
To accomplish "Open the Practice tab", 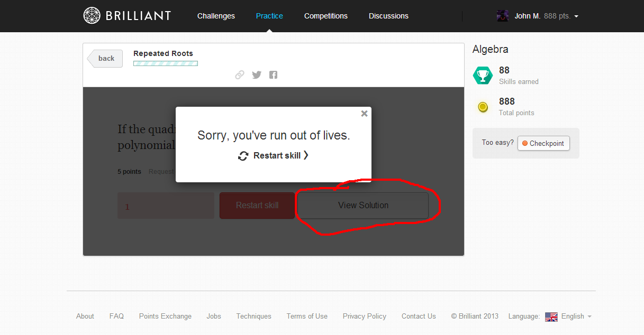I will 269,16.
